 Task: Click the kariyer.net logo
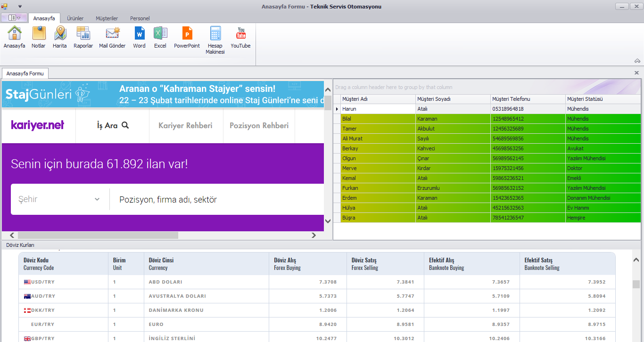point(38,125)
